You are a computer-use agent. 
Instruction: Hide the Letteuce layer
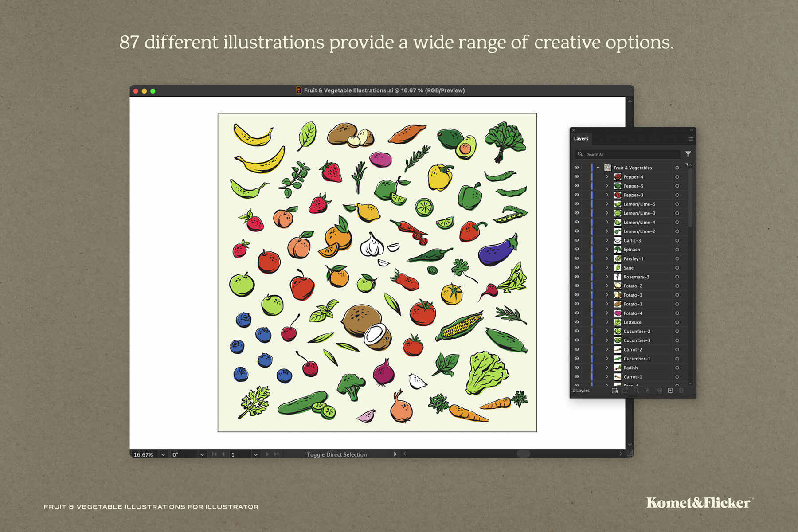pyautogui.click(x=577, y=322)
